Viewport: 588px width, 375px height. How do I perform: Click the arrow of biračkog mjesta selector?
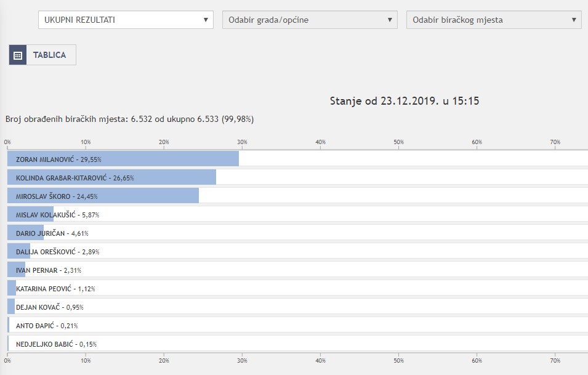(x=574, y=20)
